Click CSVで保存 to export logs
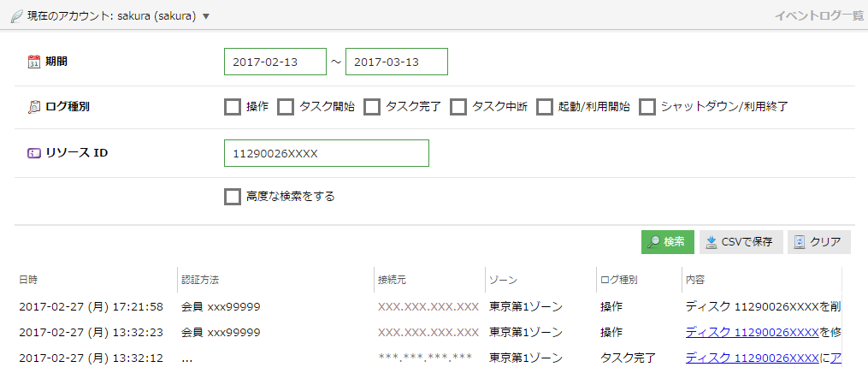This screenshot has width=868, height=367. click(741, 242)
